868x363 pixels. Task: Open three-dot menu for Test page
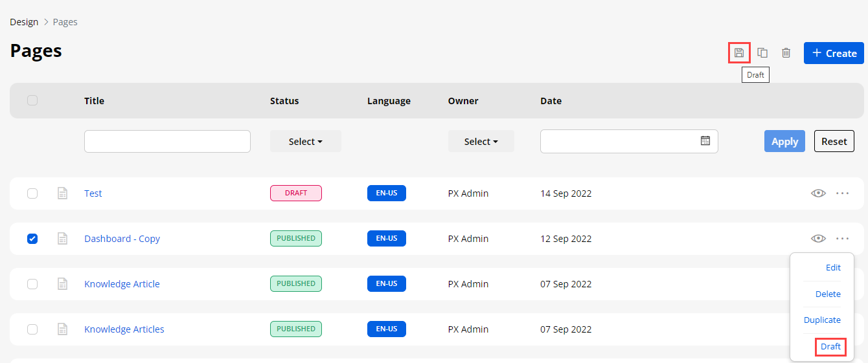pyautogui.click(x=842, y=193)
